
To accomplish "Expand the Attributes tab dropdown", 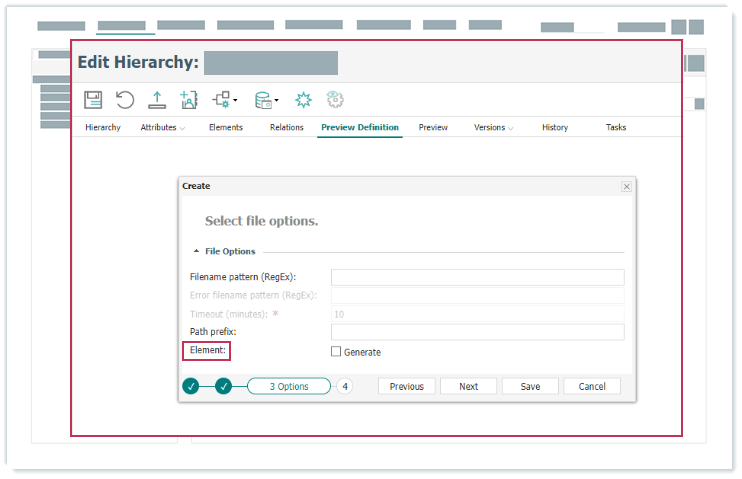I will pyautogui.click(x=163, y=128).
